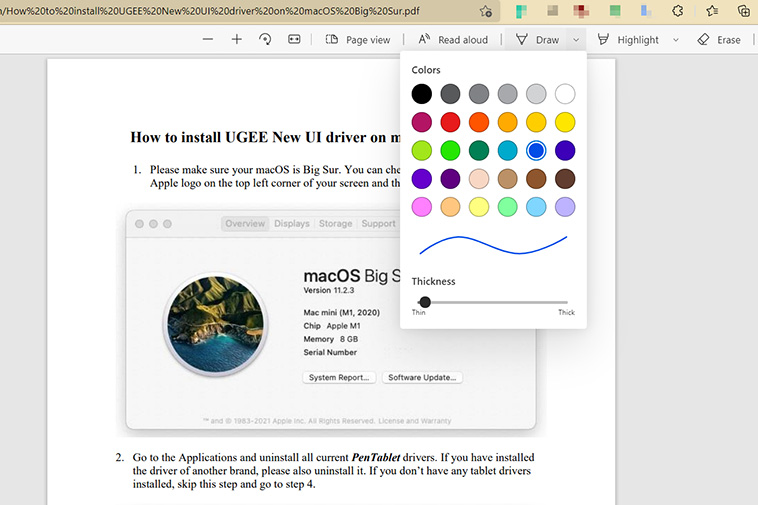Click the red pixelated extension icon

(581, 11)
